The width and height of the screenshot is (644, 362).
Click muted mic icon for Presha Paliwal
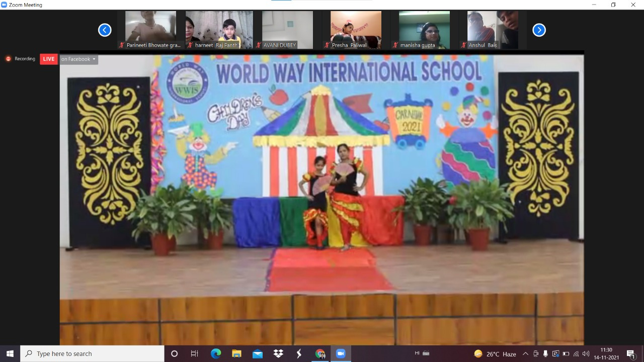(x=327, y=45)
